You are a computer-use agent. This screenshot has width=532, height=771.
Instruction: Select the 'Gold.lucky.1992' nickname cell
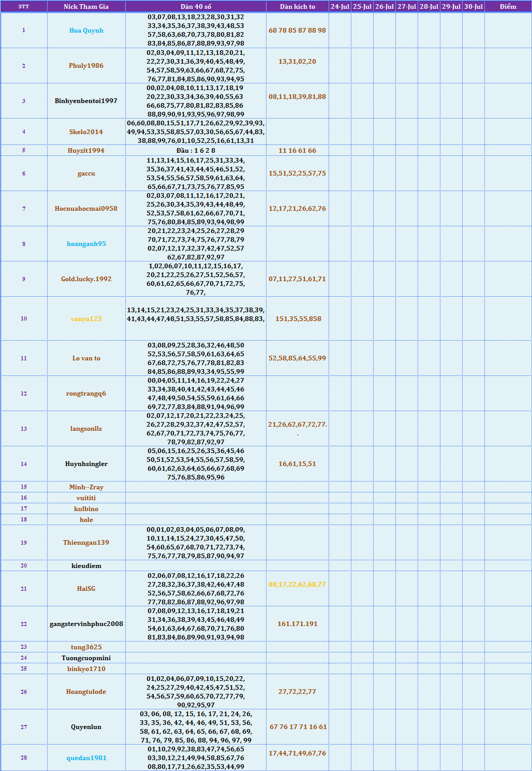(86, 279)
